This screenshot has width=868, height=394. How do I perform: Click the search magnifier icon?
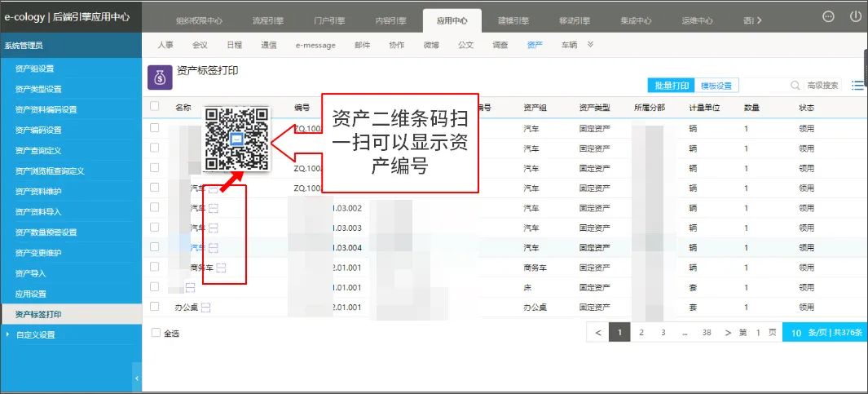795,86
